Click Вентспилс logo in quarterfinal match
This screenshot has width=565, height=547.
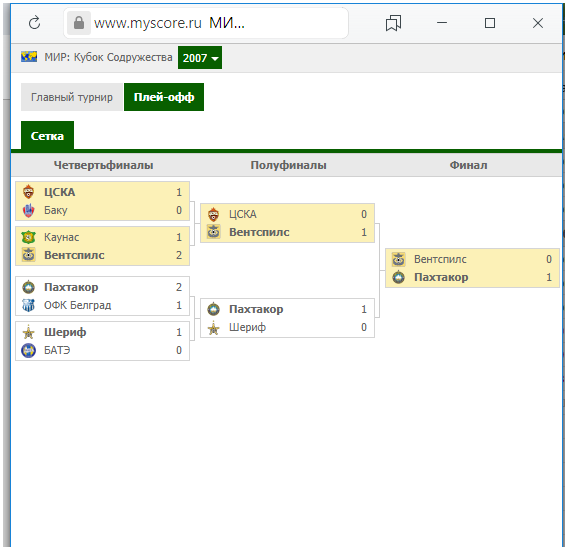point(28,255)
